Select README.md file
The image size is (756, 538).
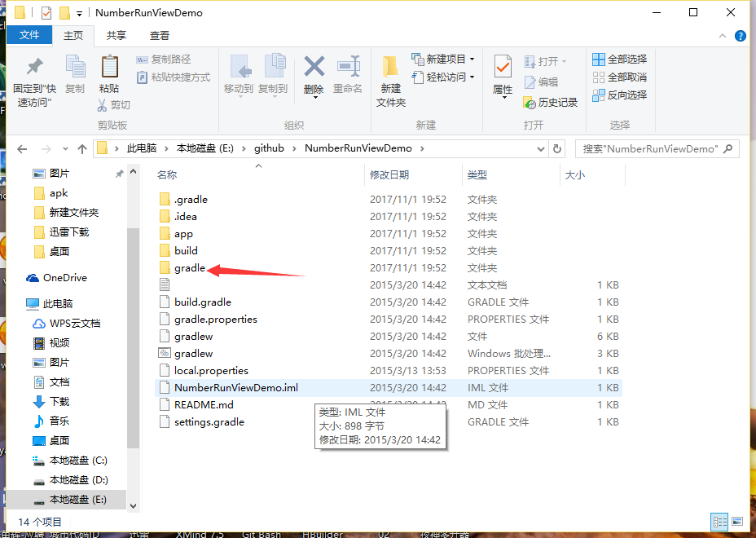pos(204,405)
